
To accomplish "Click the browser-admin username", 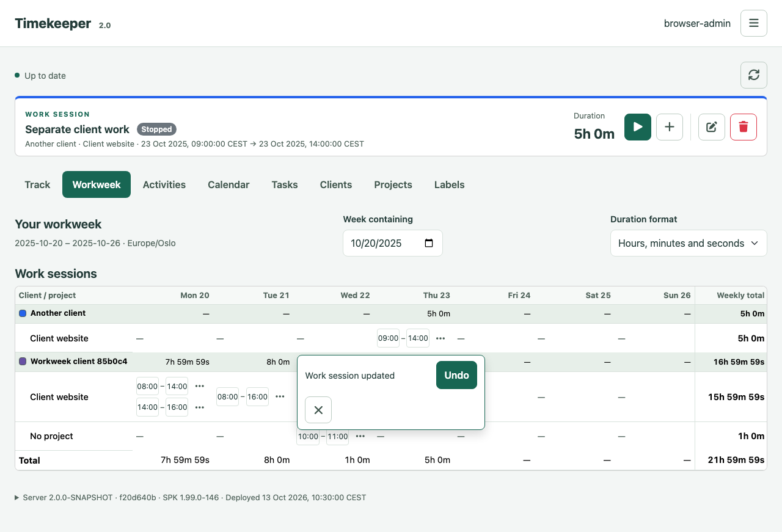I will coord(697,23).
